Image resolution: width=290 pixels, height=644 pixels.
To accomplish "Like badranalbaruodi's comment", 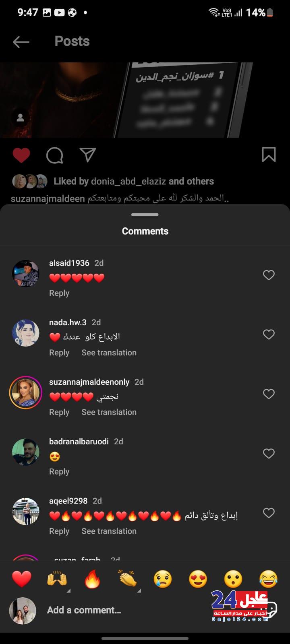I will pos(269,454).
